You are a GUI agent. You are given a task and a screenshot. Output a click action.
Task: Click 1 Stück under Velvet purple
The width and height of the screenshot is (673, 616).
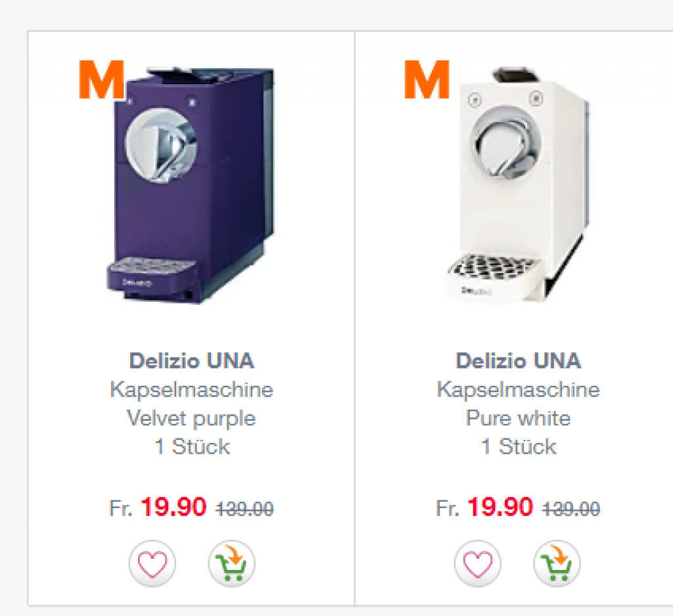click(191, 447)
